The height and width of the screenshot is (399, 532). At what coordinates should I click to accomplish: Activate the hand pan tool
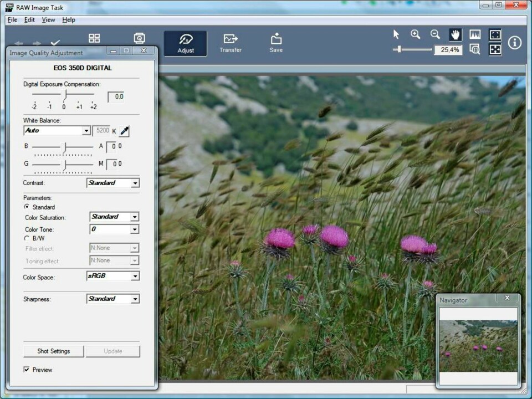(455, 34)
